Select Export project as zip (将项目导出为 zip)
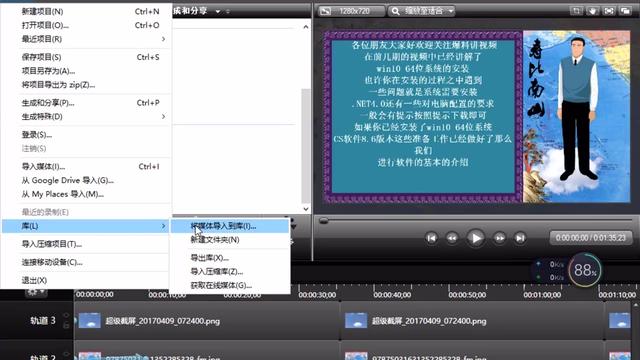 tap(86, 85)
